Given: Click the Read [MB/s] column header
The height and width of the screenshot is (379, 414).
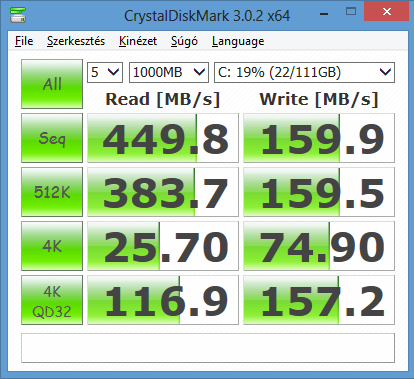Looking at the screenshot, I should point(163,99).
